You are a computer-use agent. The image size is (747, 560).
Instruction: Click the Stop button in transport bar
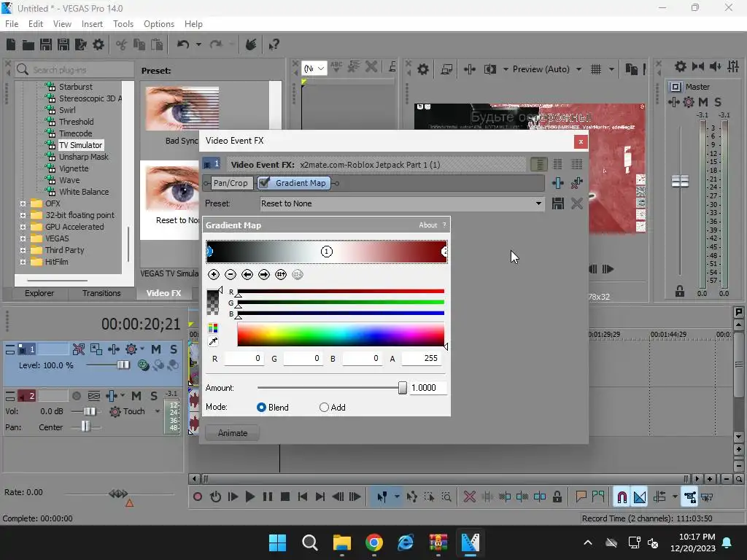[285, 497]
